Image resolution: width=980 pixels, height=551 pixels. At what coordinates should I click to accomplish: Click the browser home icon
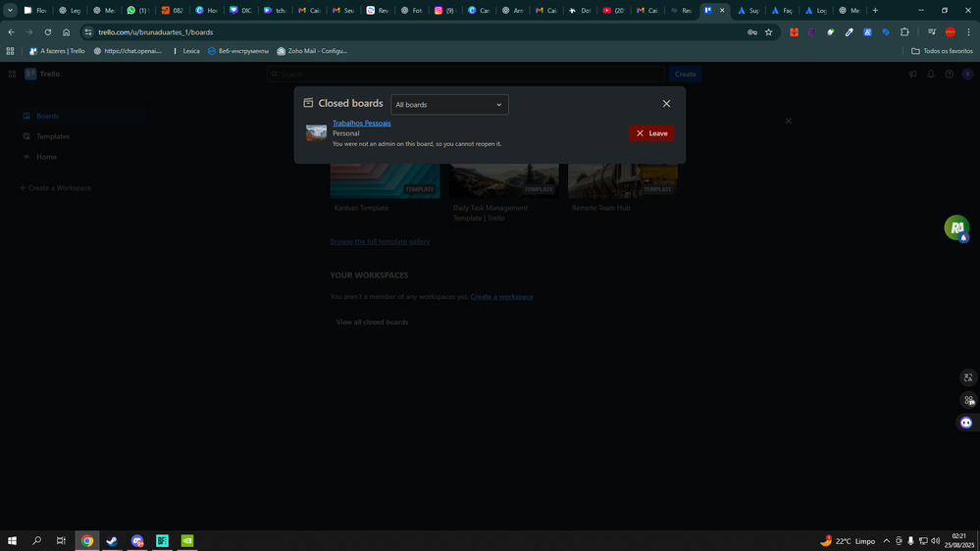click(66, 31)
